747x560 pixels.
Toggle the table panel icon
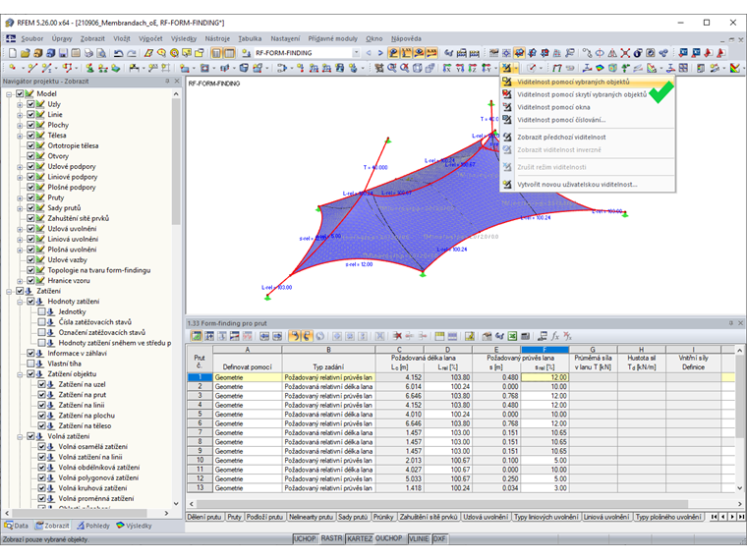(229, 53)
